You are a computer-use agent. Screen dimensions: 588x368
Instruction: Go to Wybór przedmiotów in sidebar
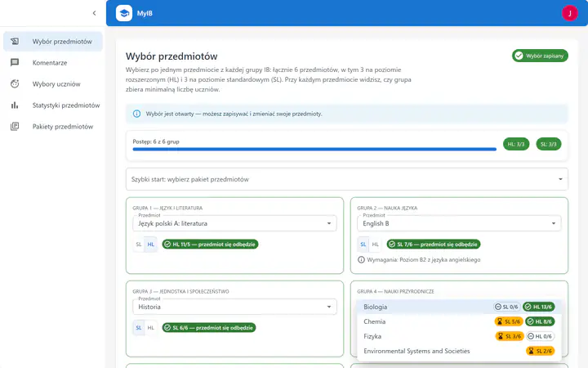pyautogui.click(x=53, y=42)
